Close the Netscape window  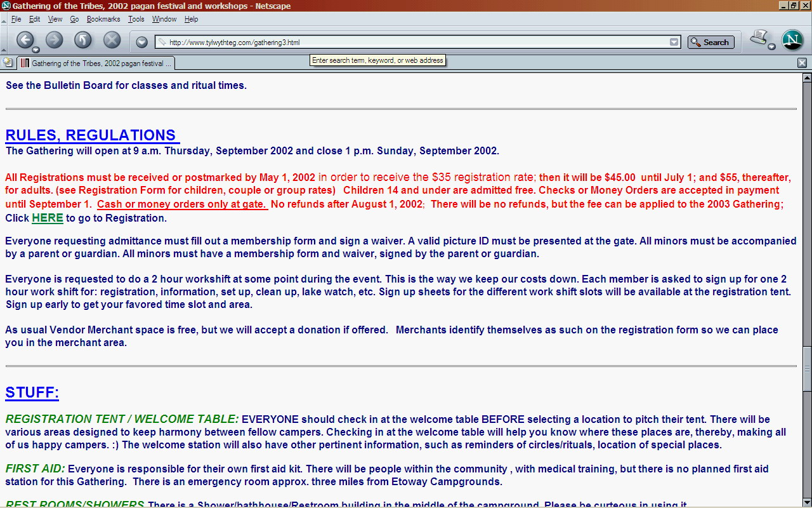[x=804, y=6]
